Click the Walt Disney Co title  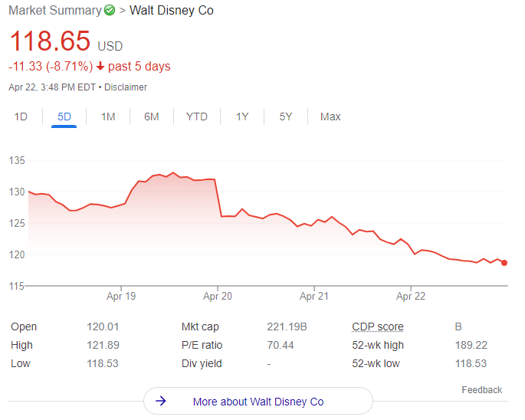tap(172, 11)
